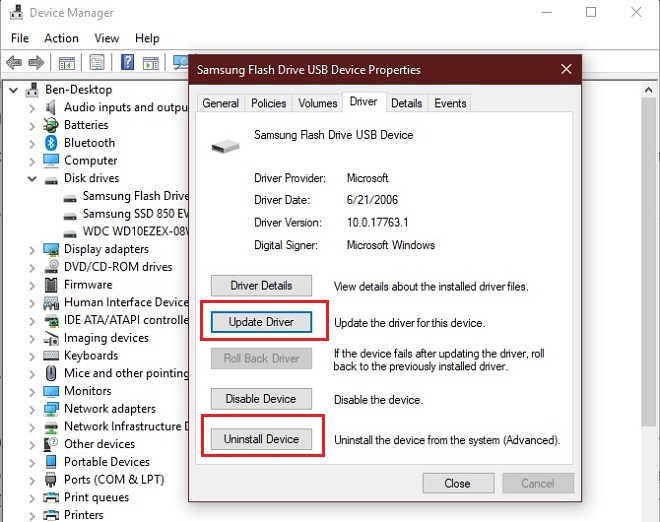660x522 pixels.
Task: Click the Device Manager title bar icon
Action: tap(16, 13)
